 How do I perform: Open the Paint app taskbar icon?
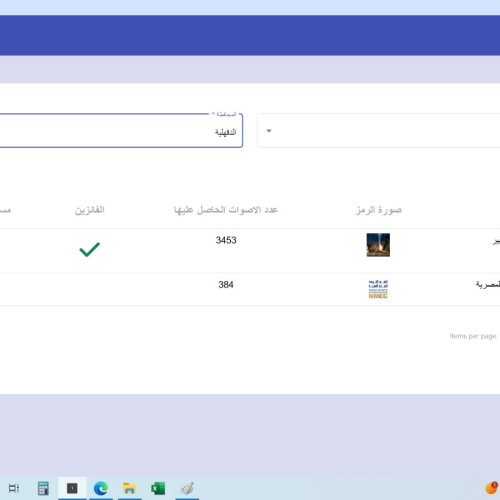coord(187,489)
